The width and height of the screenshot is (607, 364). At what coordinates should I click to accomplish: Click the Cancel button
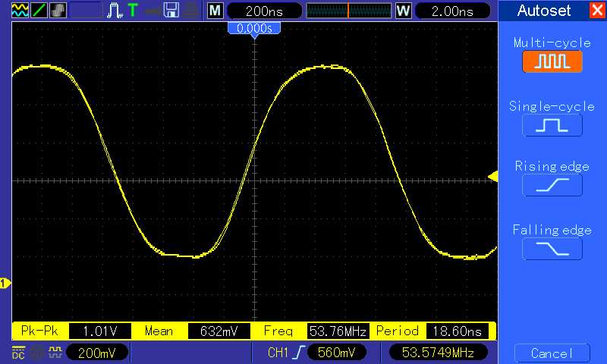pyautogui.click(x=552, y=353)
